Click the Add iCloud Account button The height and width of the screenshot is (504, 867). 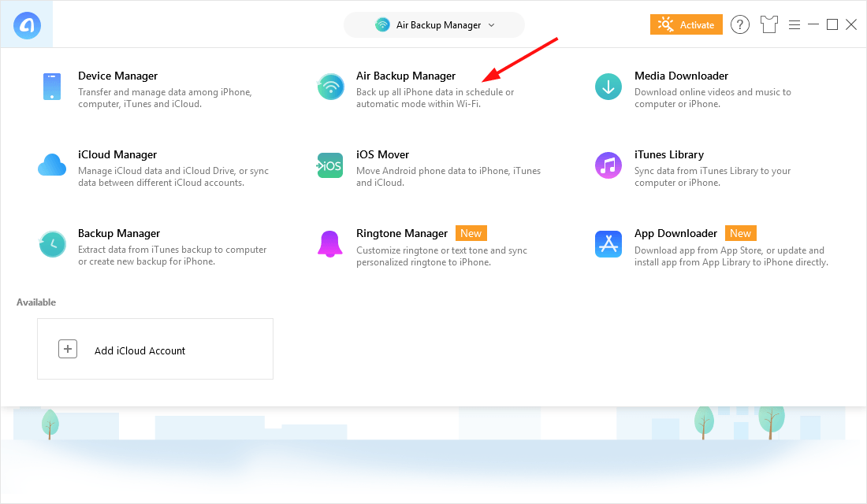click(155, 349)
